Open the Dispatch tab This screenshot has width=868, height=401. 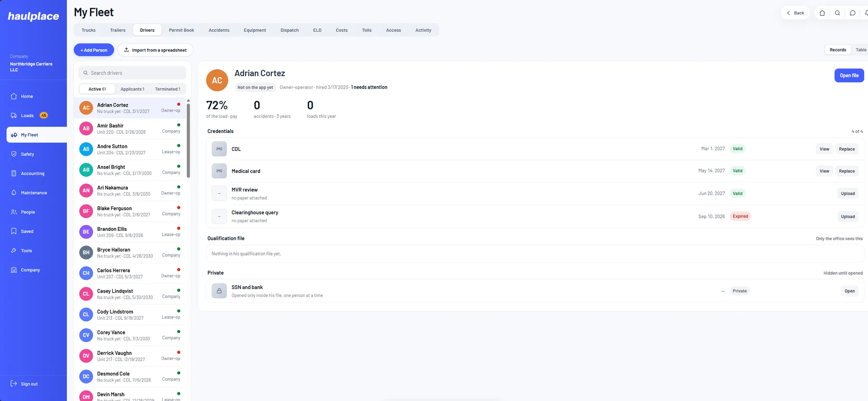pos(289,30)
